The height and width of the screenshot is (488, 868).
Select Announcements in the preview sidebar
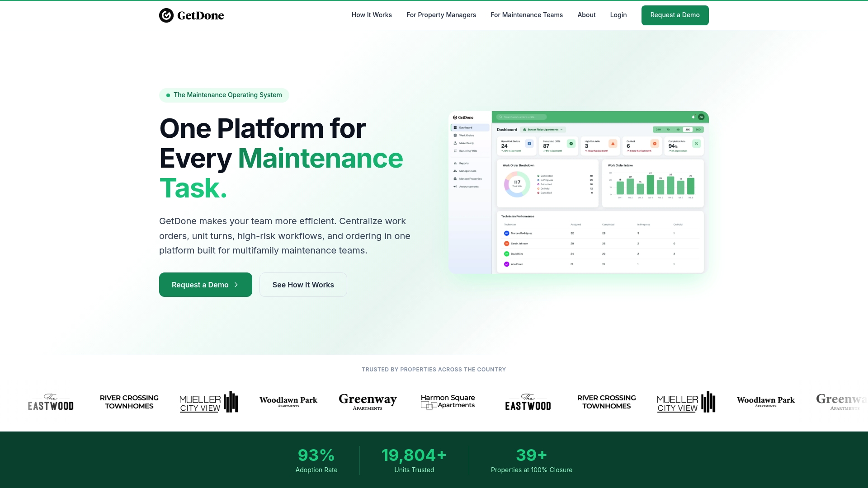[470, 187]
